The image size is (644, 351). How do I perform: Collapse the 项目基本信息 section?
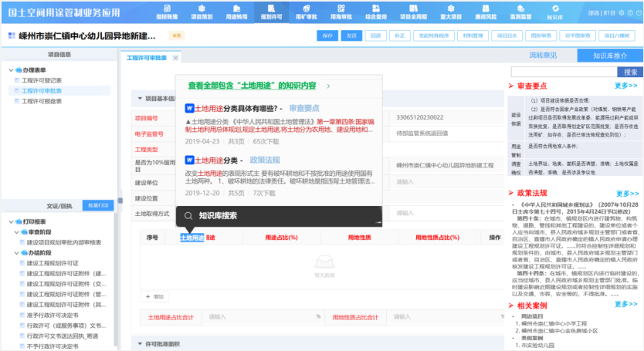coord(138,99)
